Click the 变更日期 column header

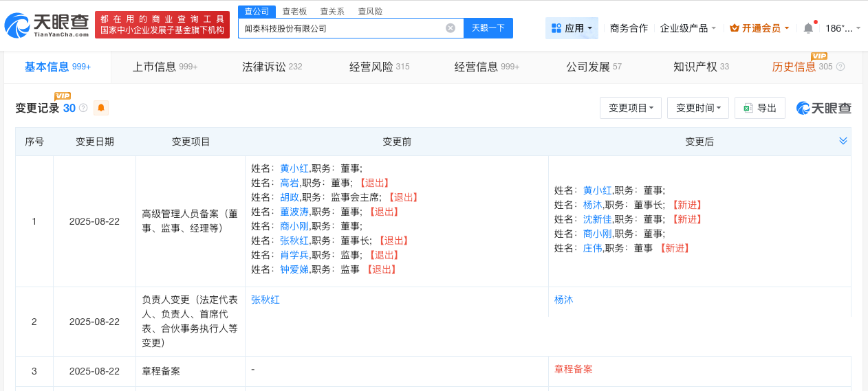click(95, 142)
